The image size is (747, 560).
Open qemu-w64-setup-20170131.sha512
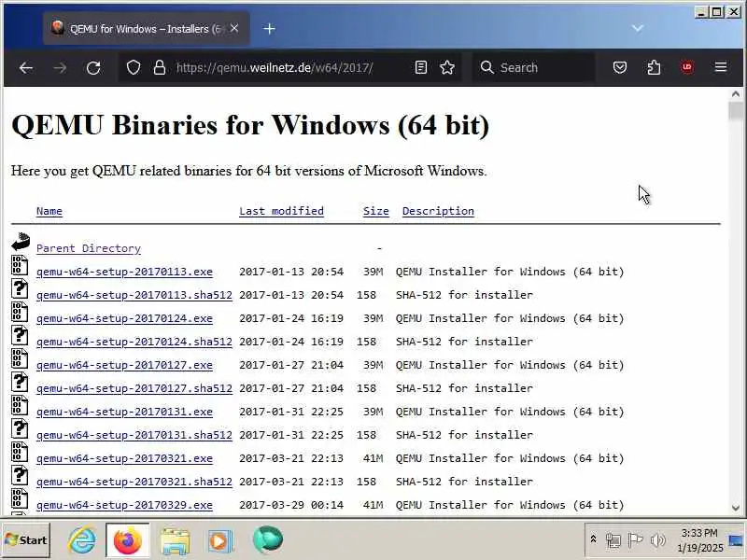tap(134, 435)
